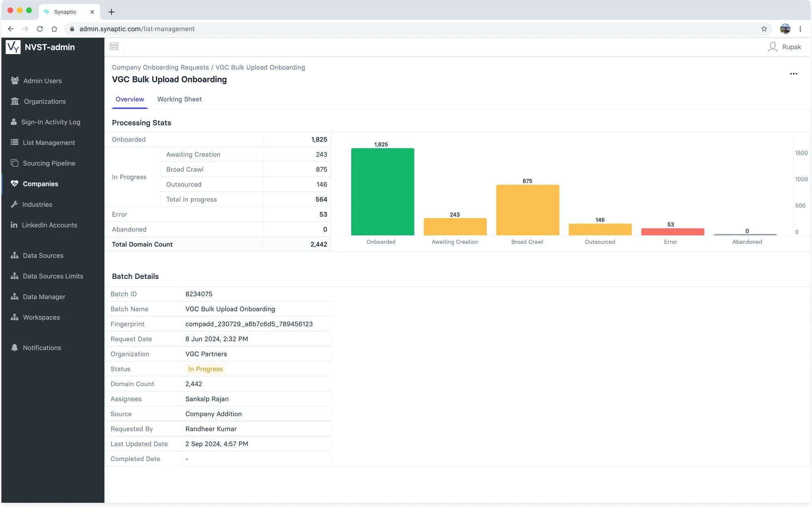Screen dimensions: 812x507
Task: Click the Admin Users group icon
Action: click(x=15, y=80)
